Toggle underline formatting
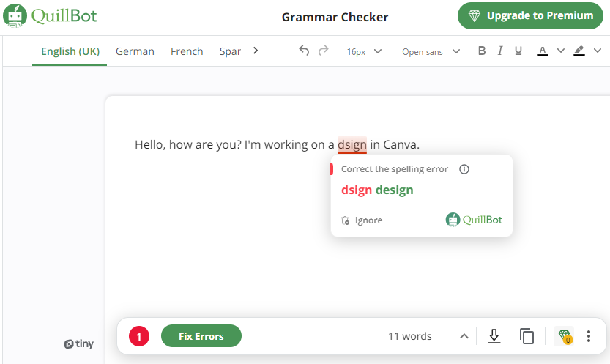This screenshot has width=610, height=364. (518, 51)
